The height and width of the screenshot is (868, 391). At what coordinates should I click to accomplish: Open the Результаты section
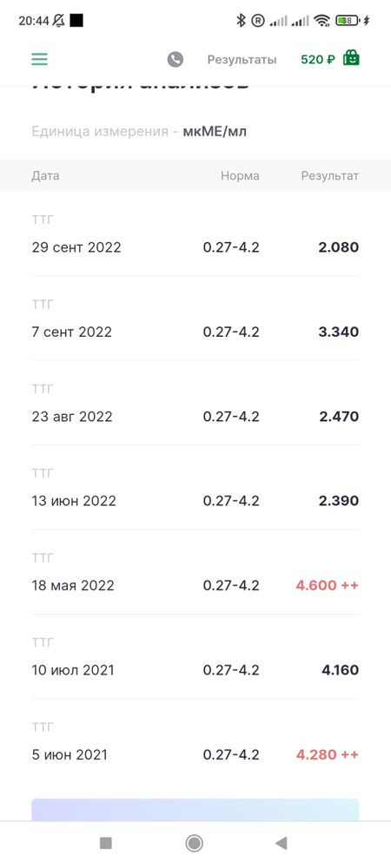pyautogui.click(x=242, y=60)
